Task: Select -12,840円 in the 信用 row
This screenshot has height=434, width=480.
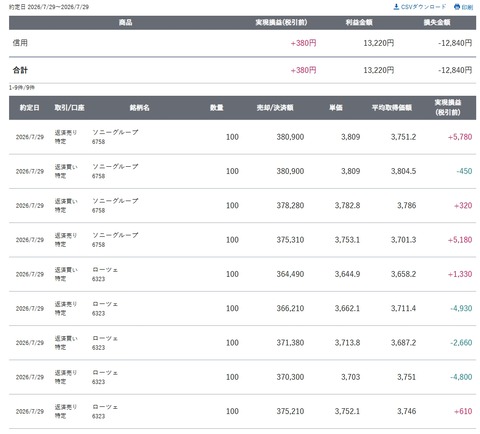Action: 455,43
